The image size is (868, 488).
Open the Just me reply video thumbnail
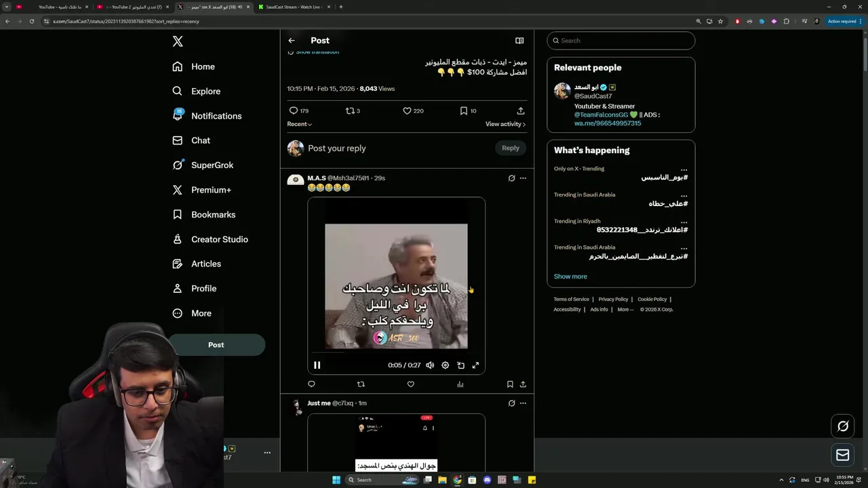396,443
